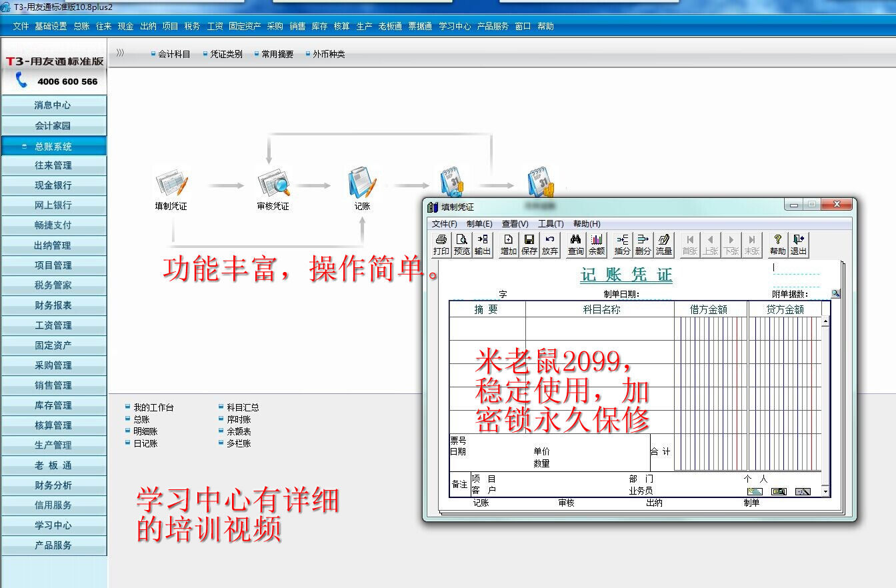Open the 固定资产 menu in main menu bar
Viewport: 896px width, 588px height.
(245, 27)
